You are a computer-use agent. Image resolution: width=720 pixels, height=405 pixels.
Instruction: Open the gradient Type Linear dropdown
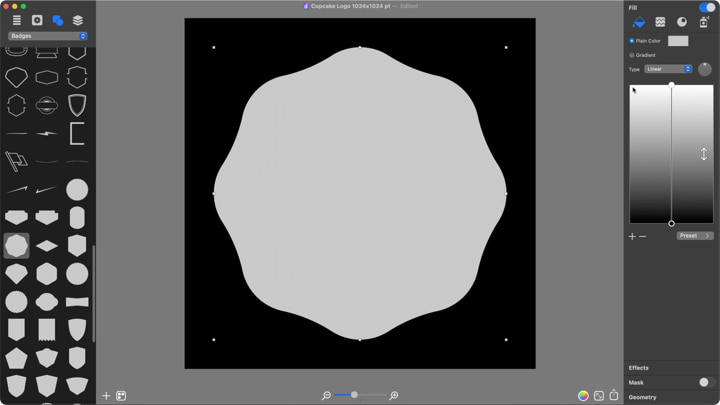(668, 69)
